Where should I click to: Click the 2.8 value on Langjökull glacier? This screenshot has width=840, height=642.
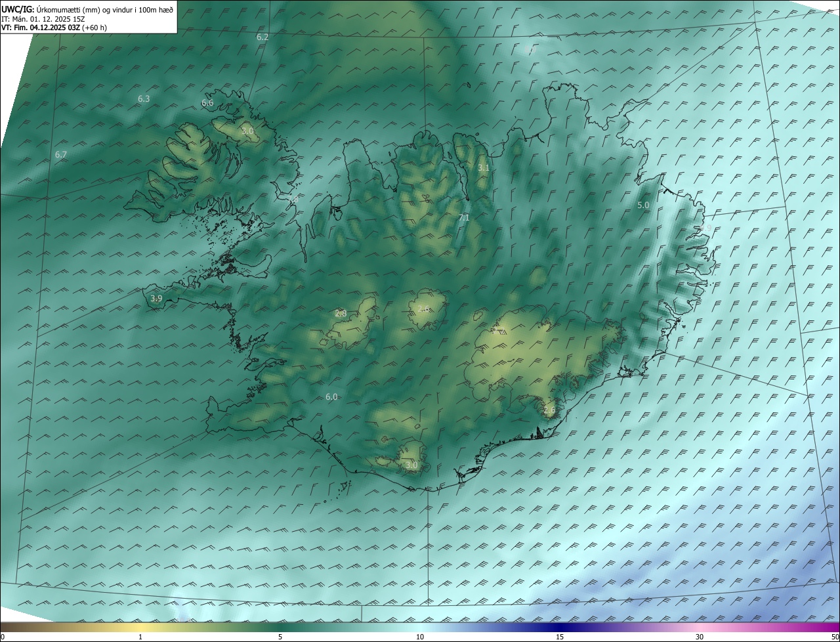tap(341, 314)
